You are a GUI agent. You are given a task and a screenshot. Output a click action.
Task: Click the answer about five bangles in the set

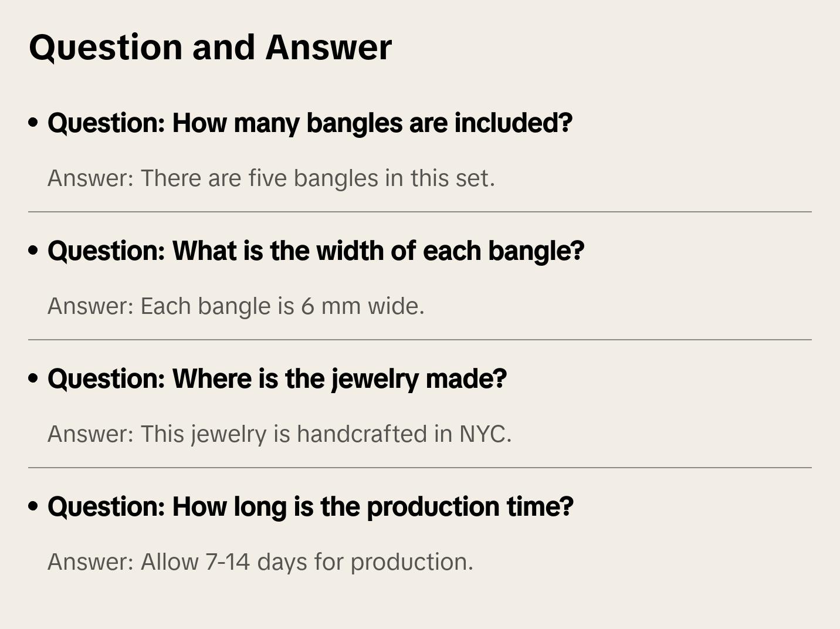[271, 178]
